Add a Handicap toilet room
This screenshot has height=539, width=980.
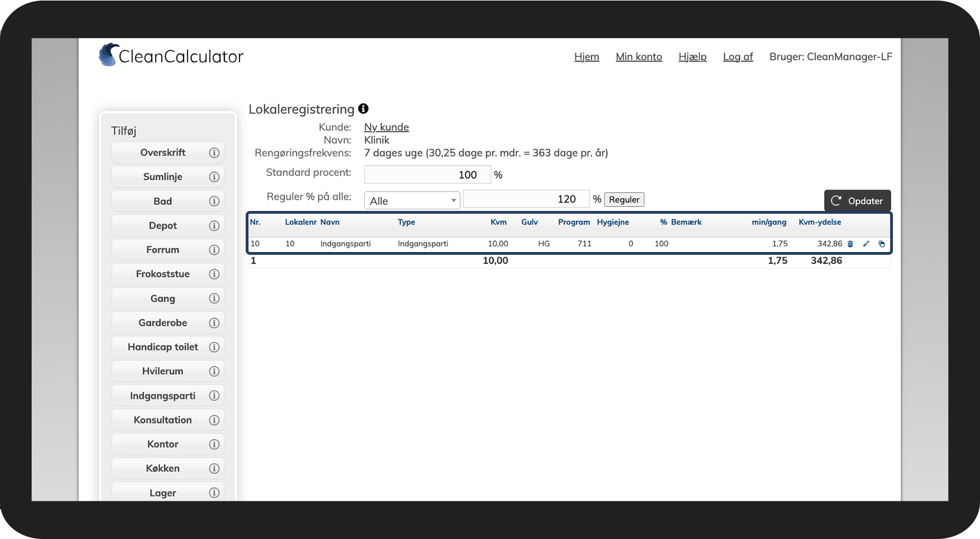pyautogui.click(x=168, y=347)
